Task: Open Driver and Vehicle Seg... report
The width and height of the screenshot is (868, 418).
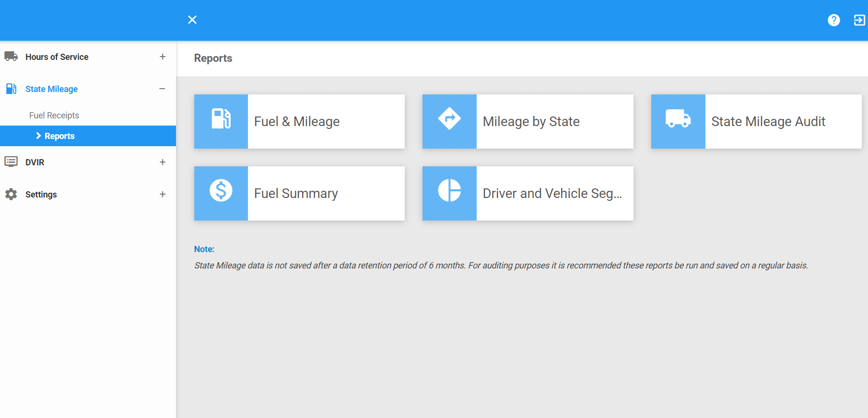Action: pos(528,193)
